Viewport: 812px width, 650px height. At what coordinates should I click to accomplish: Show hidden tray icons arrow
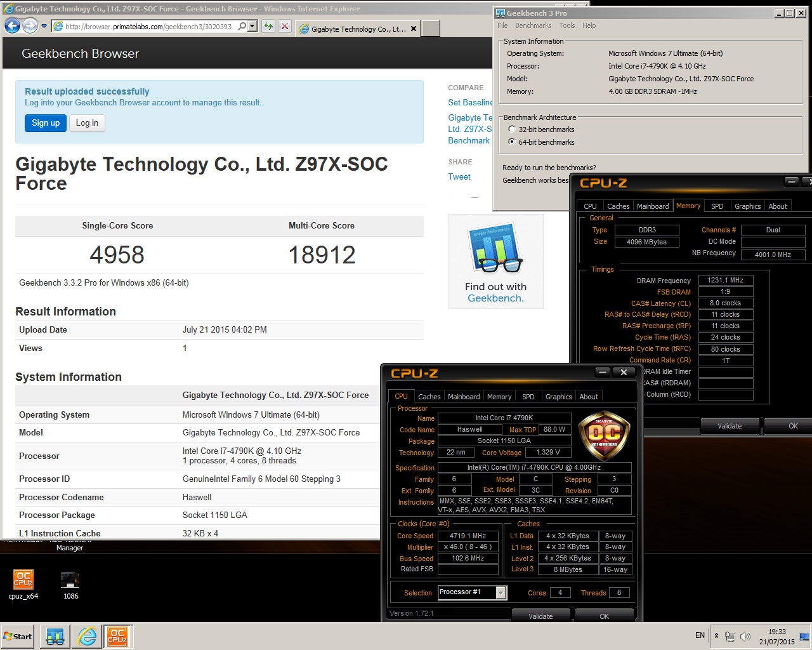pyautogui.click(x=717, y=635)
